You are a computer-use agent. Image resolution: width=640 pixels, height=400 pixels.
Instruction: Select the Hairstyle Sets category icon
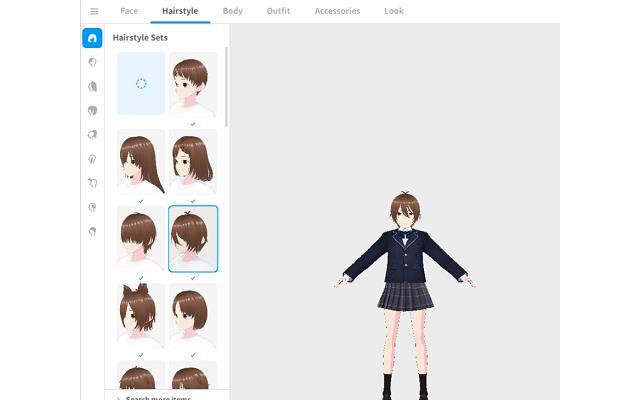click(92, 38)
